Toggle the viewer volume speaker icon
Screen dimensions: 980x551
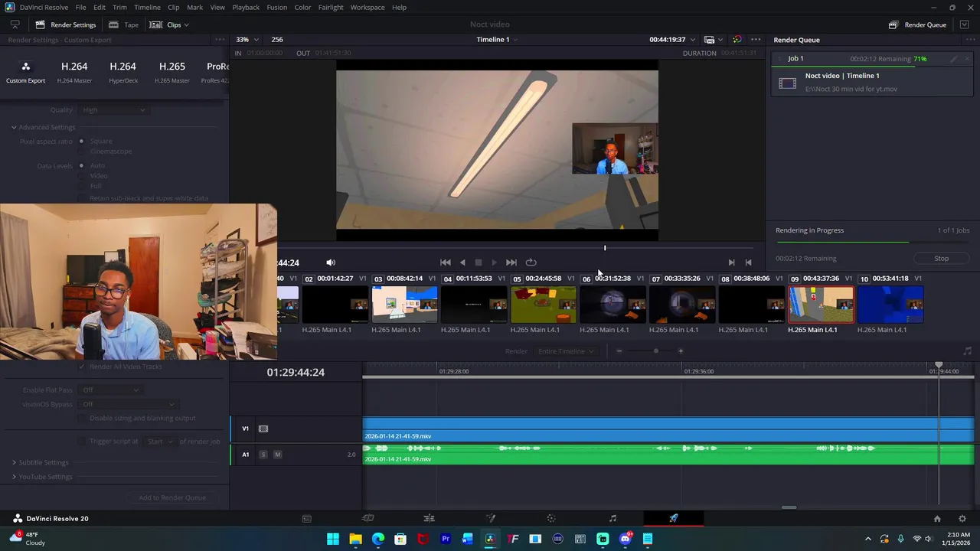coord(331,262)
